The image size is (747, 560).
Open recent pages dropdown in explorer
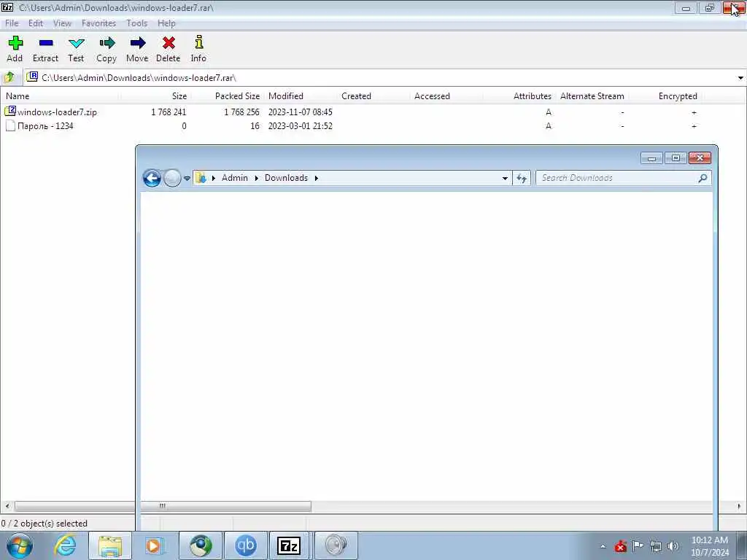click(187, 179)
